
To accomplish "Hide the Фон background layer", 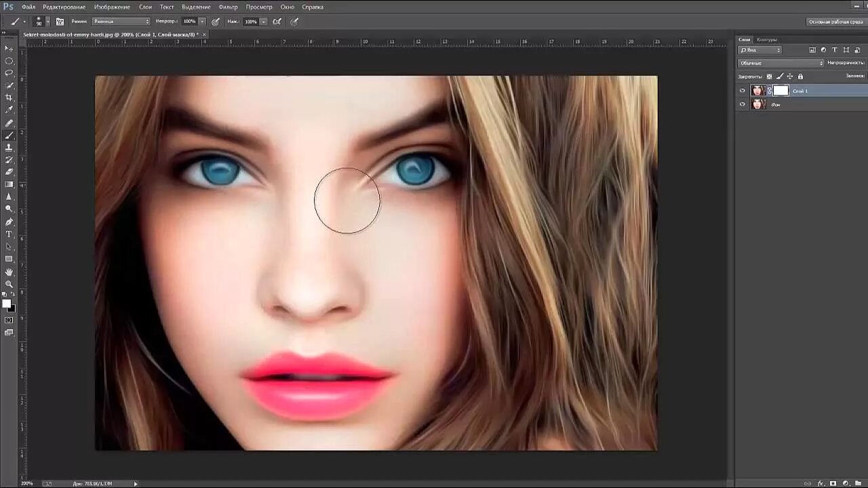I will (743, 104).
